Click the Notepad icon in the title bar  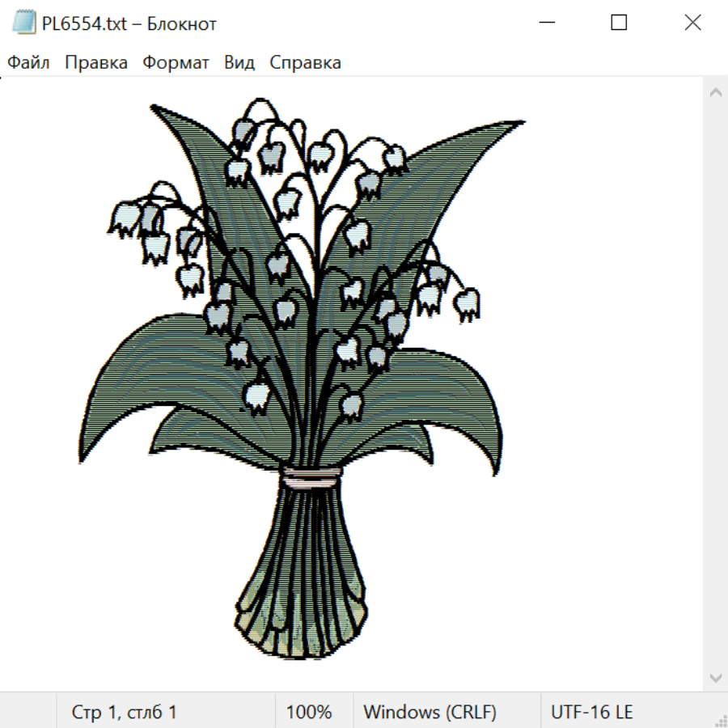[24, 23]
